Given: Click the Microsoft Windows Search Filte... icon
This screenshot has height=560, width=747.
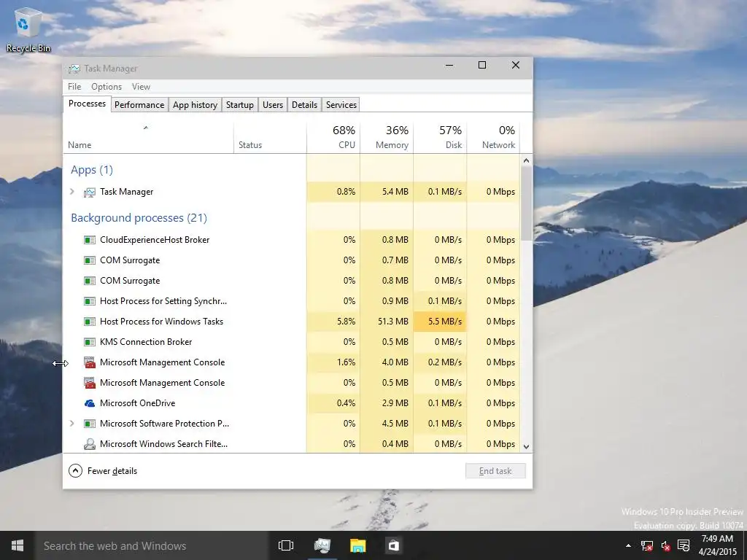Looking at the screenshot, I should pyautogui.click(x=90, y=444).
